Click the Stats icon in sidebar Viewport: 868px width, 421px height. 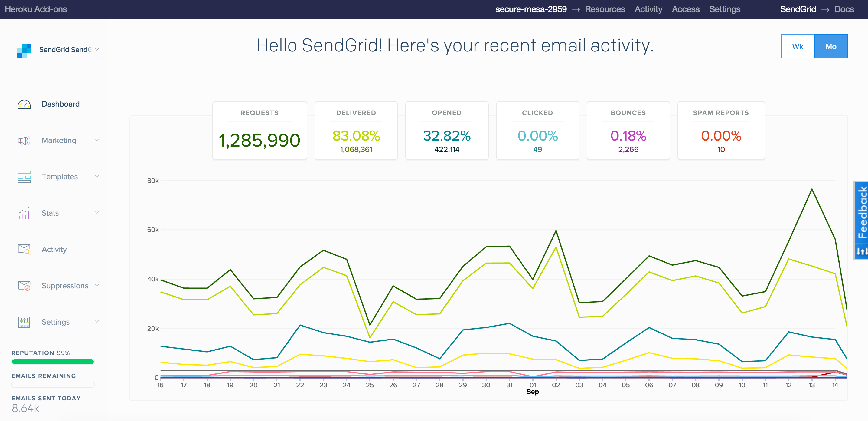click(x=23, y=213)
